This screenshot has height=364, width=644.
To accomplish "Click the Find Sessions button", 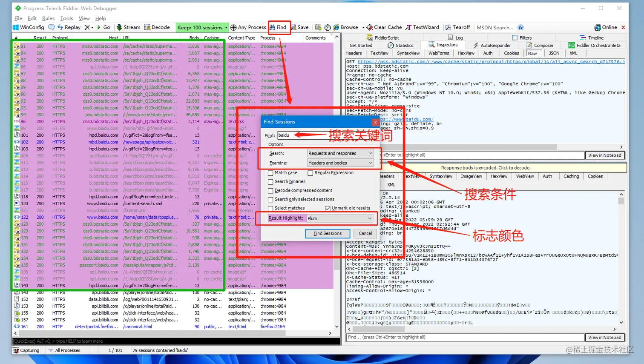I will tap(328, 233).
